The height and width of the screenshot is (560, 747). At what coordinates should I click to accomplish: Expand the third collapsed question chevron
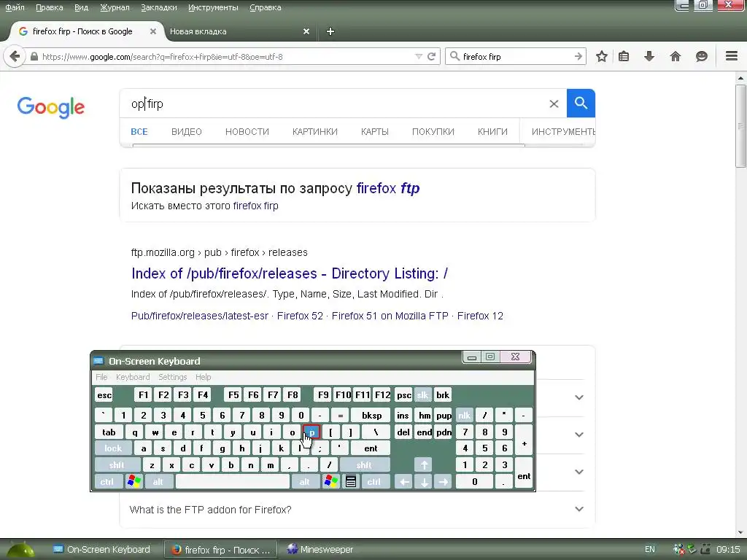pyautogui.click(x=578, y=472)
